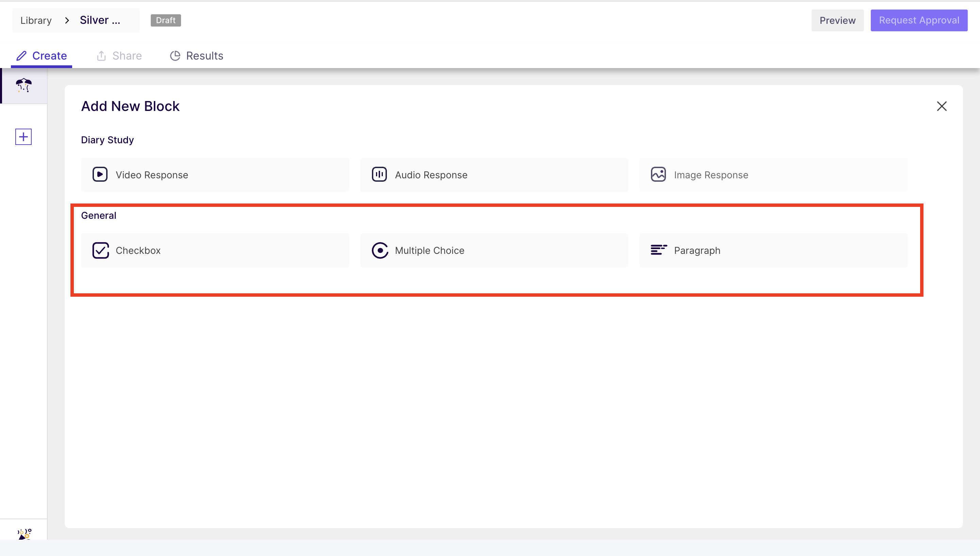Click the plus icon to add block
The image size is (980, 556).
(x=23, y=137)
